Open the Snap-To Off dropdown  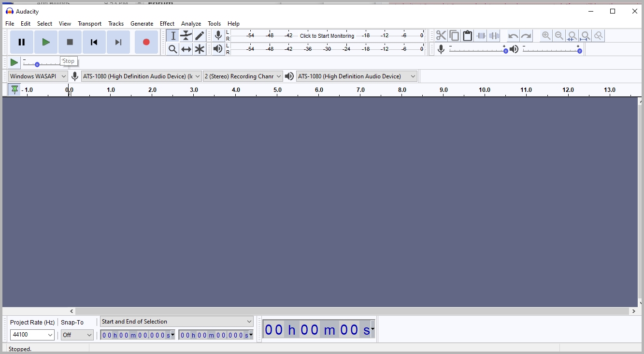click(77, 335)
